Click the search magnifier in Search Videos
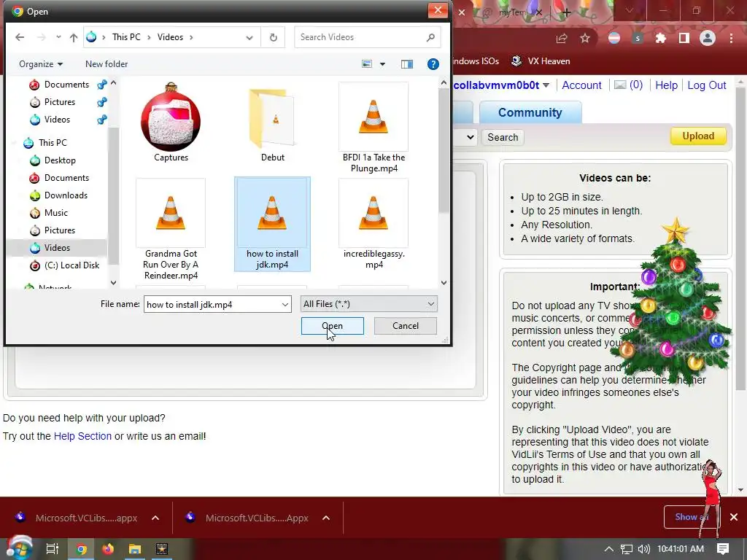 point(430,37)
